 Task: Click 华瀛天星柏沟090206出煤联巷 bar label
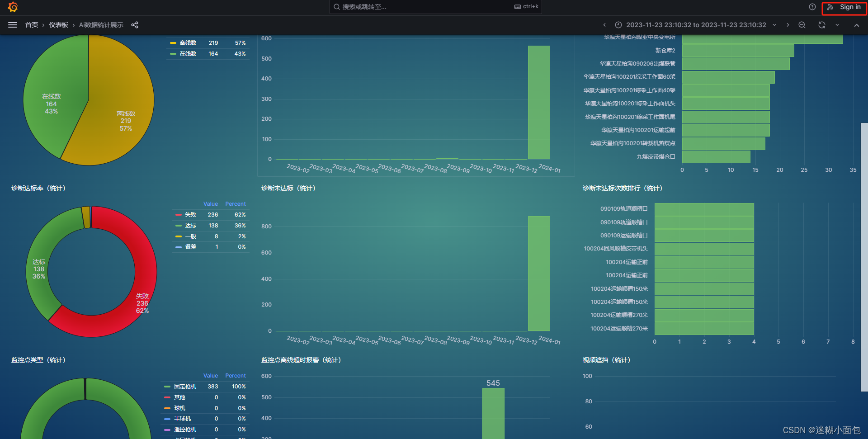click(637, 64)
